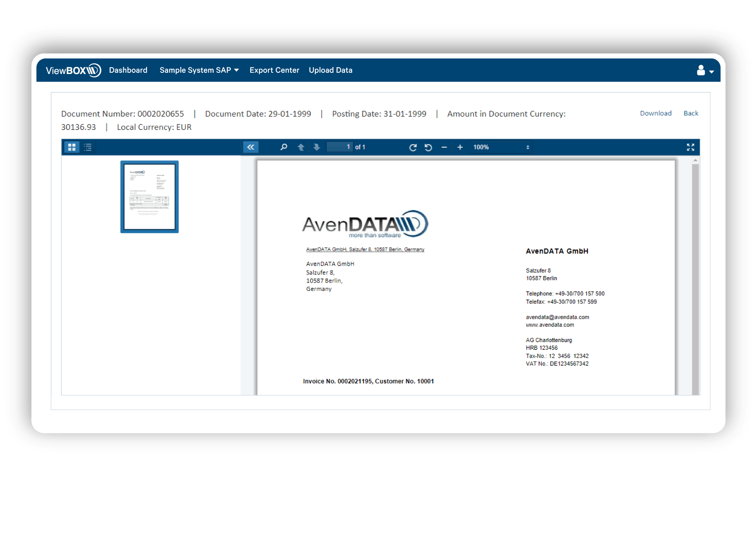
Task: Open the Sample System SAP dropdown
Action: point(199,70)
